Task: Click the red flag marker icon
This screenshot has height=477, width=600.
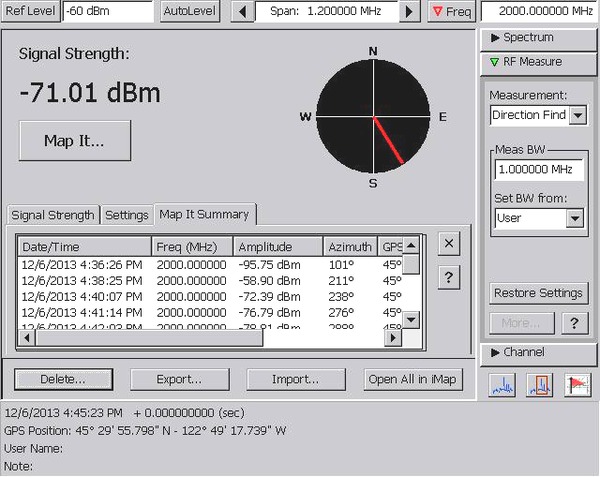Action: [x=576, y=385]
